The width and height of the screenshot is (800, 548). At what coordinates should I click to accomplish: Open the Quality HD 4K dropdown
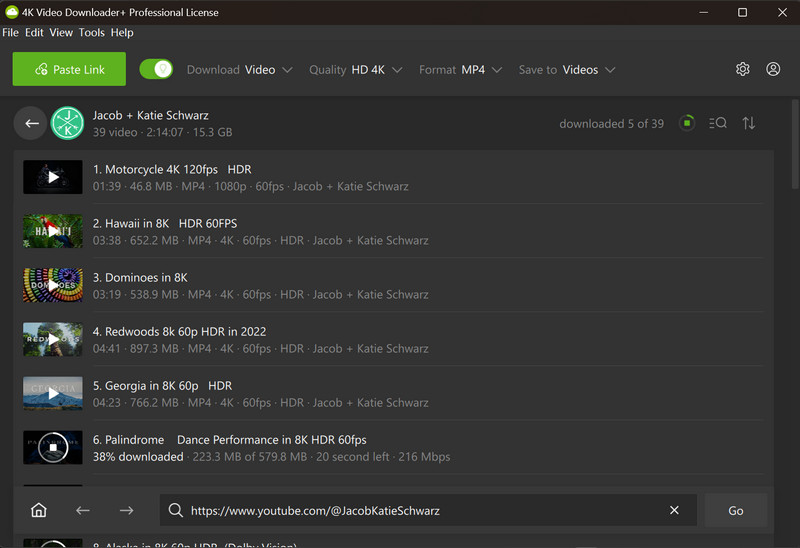click(355, 70)
